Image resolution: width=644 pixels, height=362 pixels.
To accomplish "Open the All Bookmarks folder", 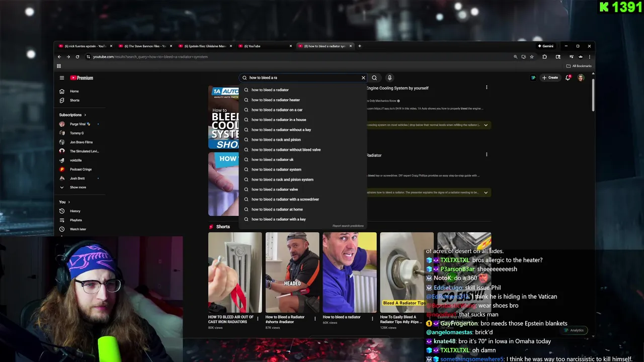I will click(x=579, y=66).
